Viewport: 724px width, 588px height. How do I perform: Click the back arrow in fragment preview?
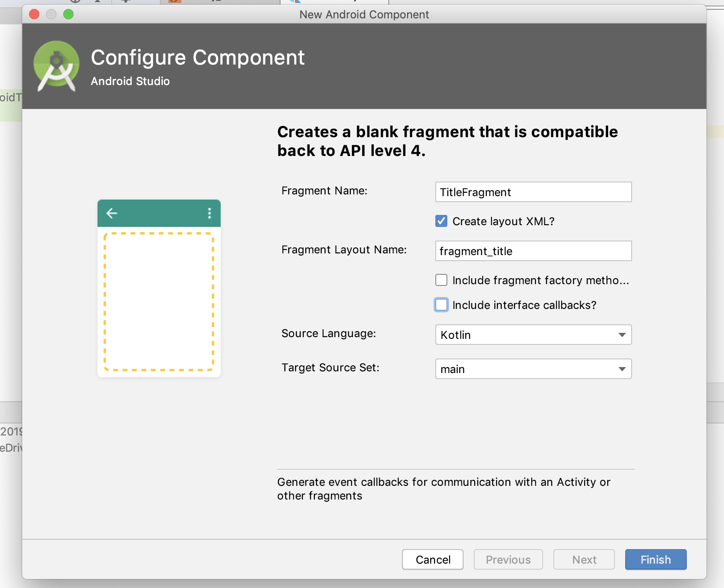[112, 213]
